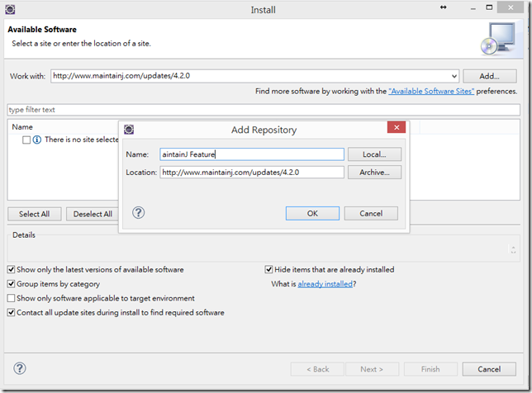Click Deselect All button
The width and height of the screenshot is (532, 393).
[93, 214]
